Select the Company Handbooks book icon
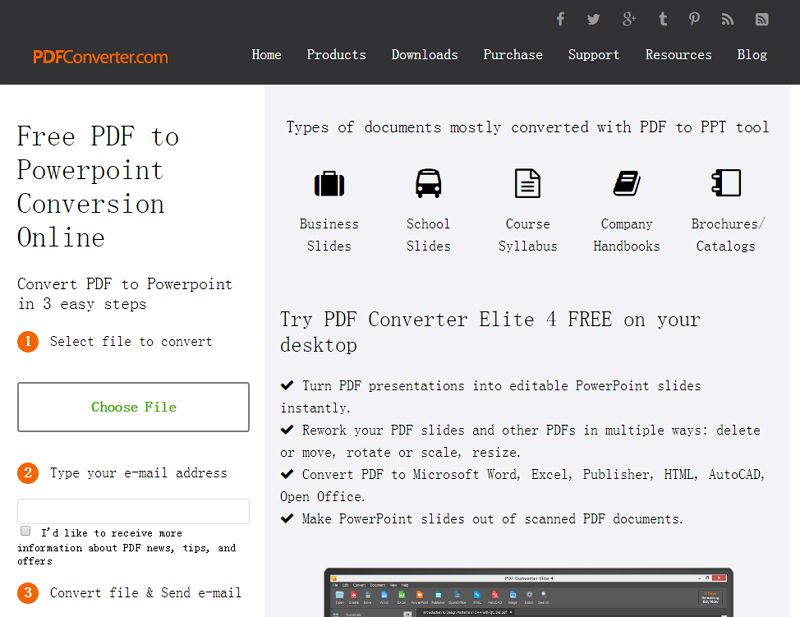The image size is (800, 617). coord(626,183)
